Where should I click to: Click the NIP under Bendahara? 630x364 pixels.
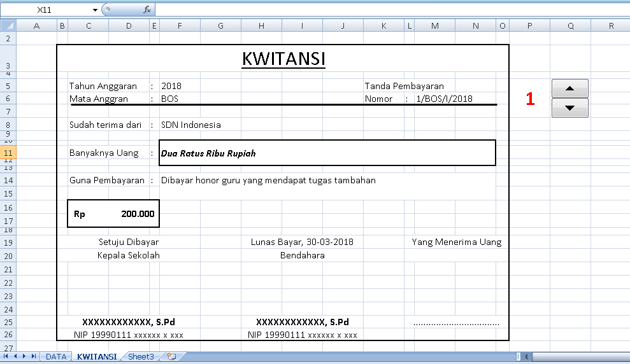coord(302,335)
